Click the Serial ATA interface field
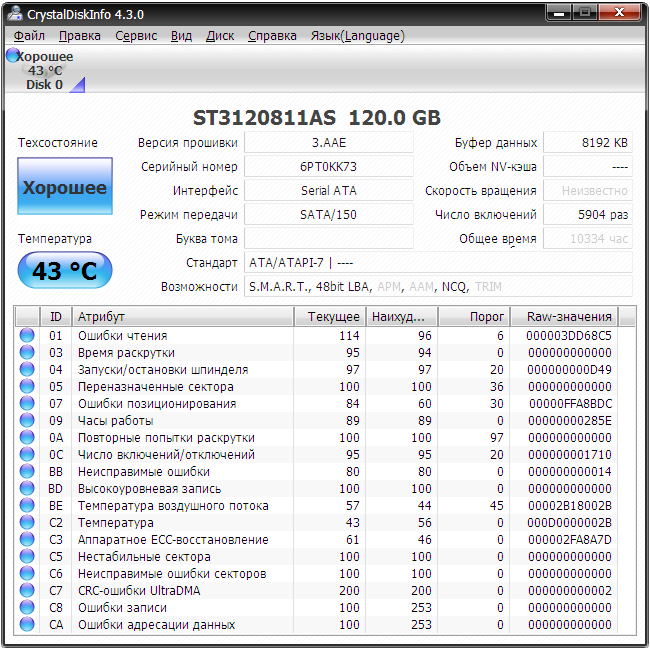Viewport: 650px width, 649px height. (x=329, y=191)
